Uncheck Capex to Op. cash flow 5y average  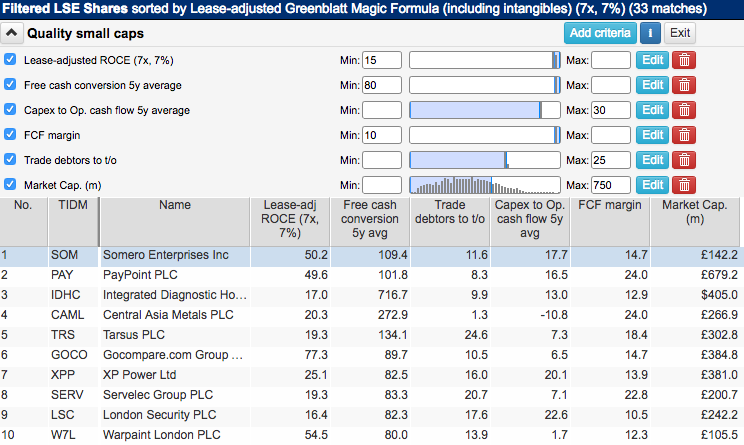(x=10, y=110)
